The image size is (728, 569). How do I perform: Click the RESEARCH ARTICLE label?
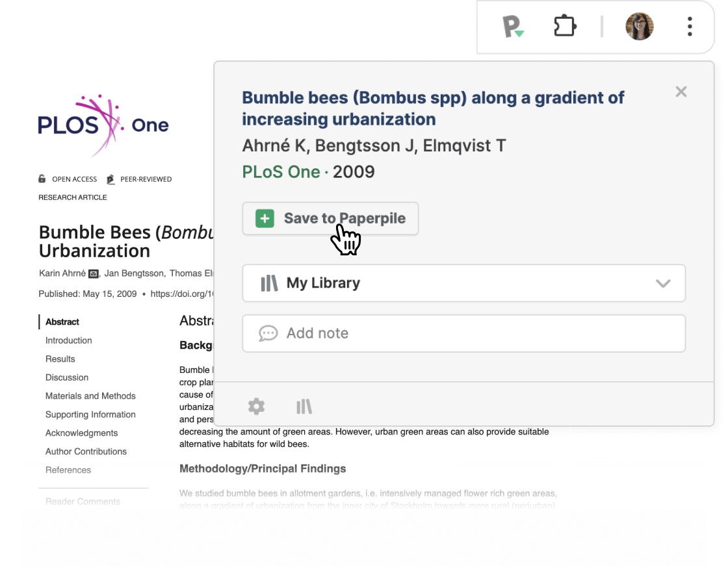click(72, 197)
